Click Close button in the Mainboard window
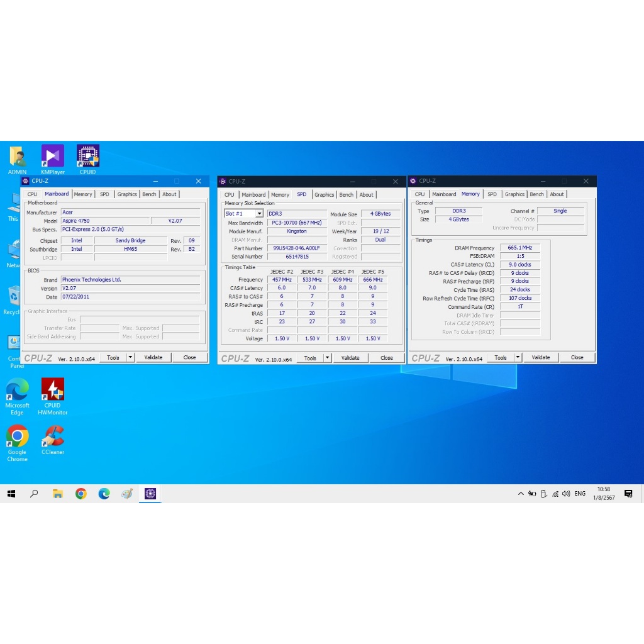 click(189, 357)
